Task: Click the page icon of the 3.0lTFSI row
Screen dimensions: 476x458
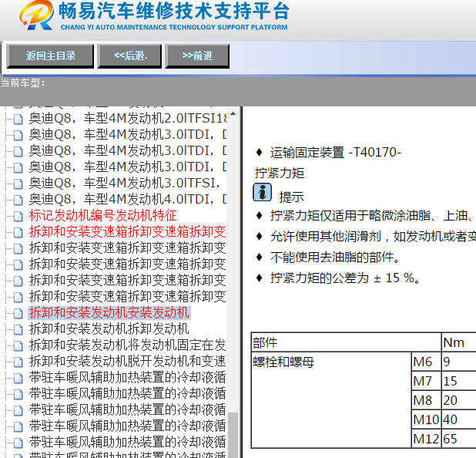Action: (18, 184)
